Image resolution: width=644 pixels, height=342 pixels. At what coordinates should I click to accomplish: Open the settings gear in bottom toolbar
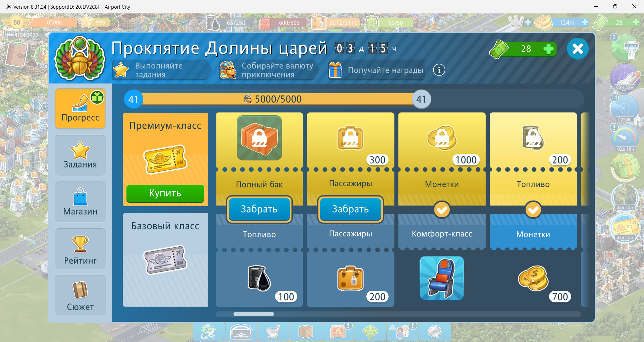[x=435, y=332]
